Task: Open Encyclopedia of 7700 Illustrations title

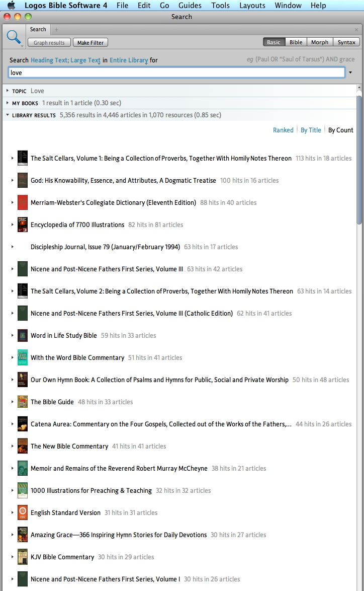Action: [77, 225]
